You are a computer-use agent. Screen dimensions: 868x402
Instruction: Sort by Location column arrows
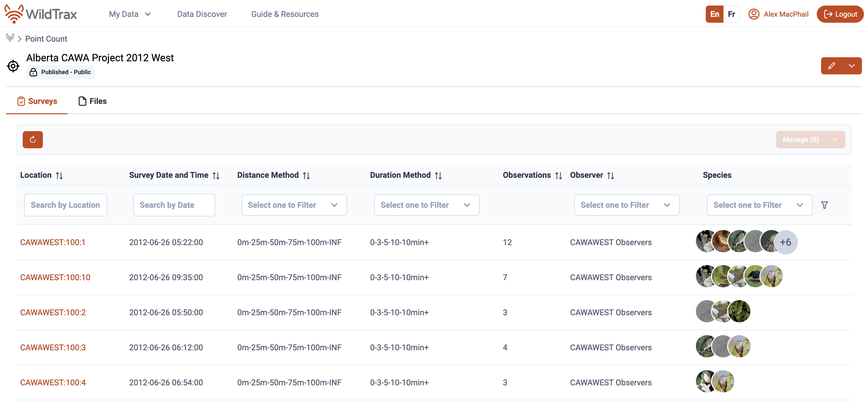pos(59,176)
